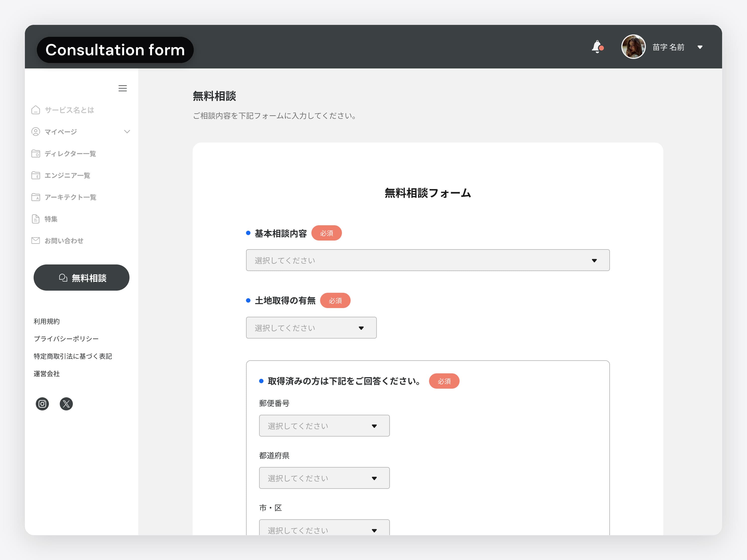Expand the 苗字 名前 account dropdown arrow
This screenshot has width=747, height=560.
(700, 47)
